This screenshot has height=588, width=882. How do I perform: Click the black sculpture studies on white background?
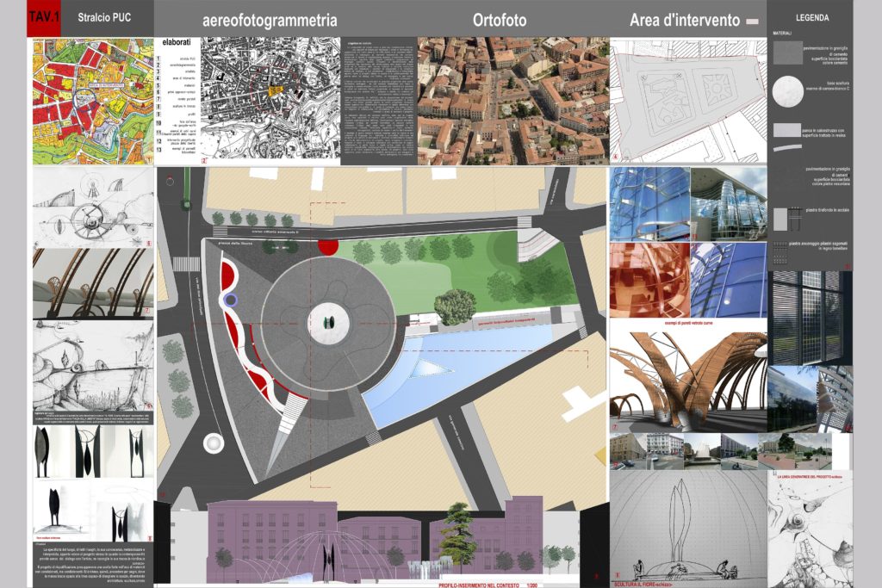click(93, 451)
